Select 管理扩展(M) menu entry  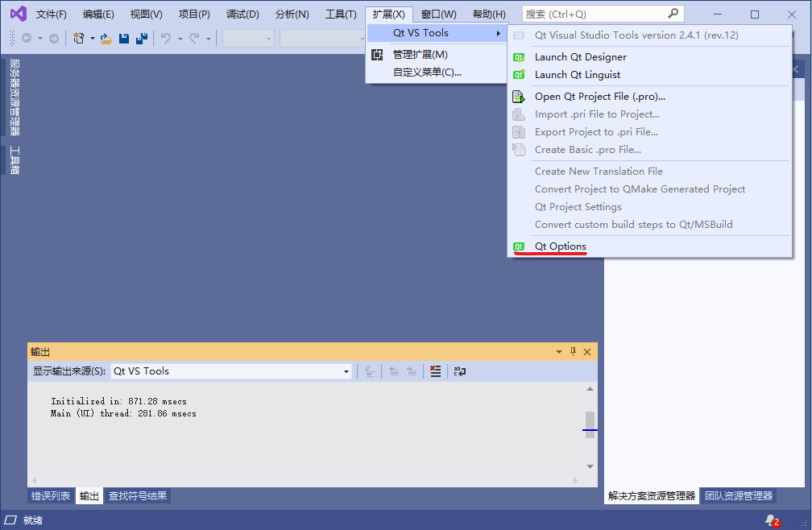coord(436,55)
